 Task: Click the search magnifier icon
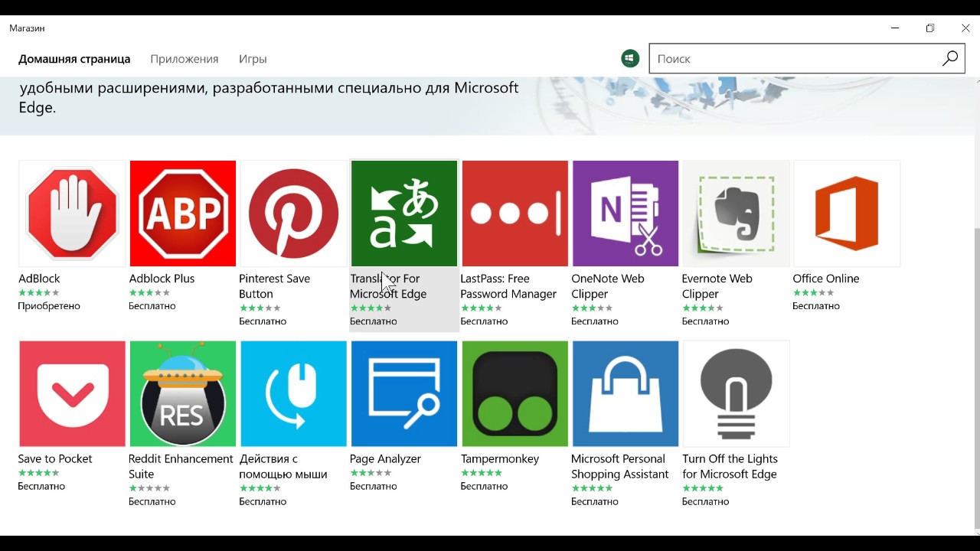(x=949, y=59)
